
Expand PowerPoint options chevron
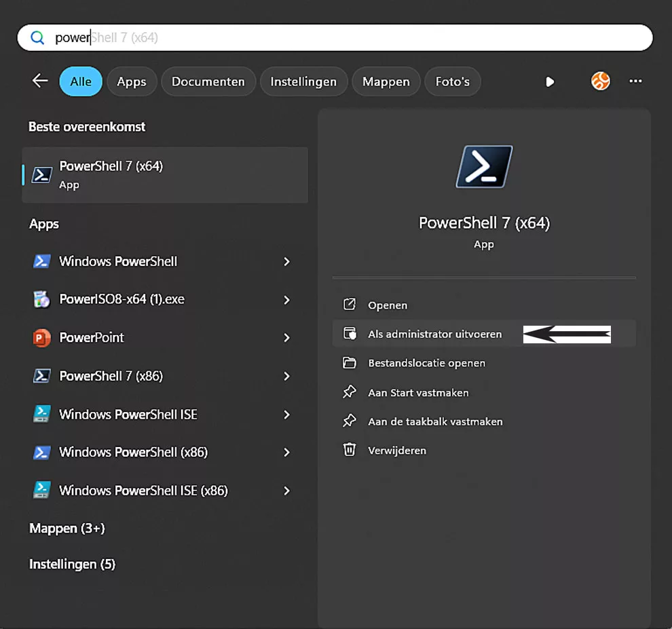click(x=287, y=338)
